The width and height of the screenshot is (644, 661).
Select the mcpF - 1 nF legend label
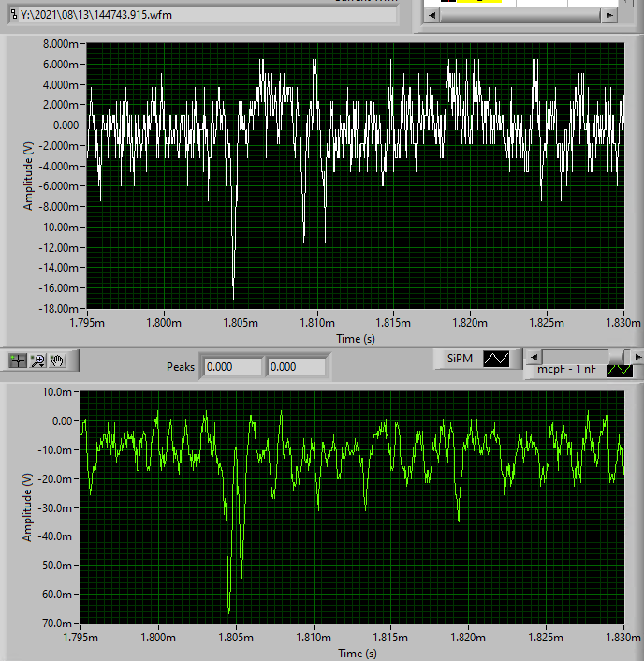[x=566, y=370]
